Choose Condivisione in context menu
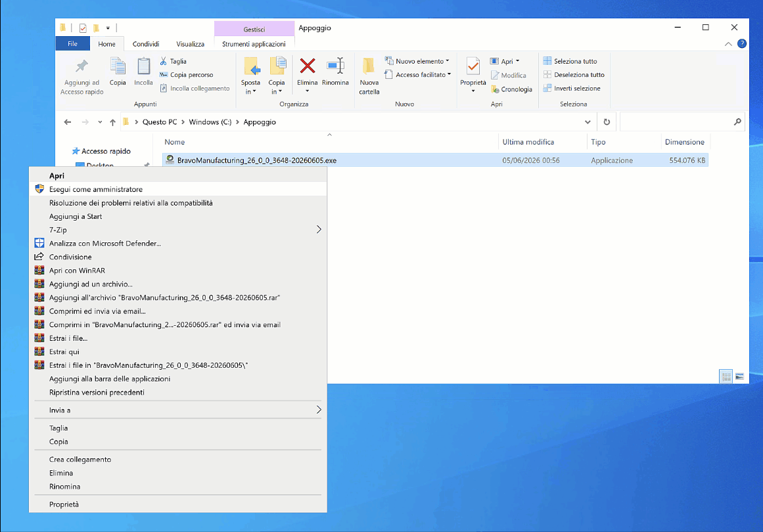Viewport: 763px width, 532px height. [x=177, y=257]
